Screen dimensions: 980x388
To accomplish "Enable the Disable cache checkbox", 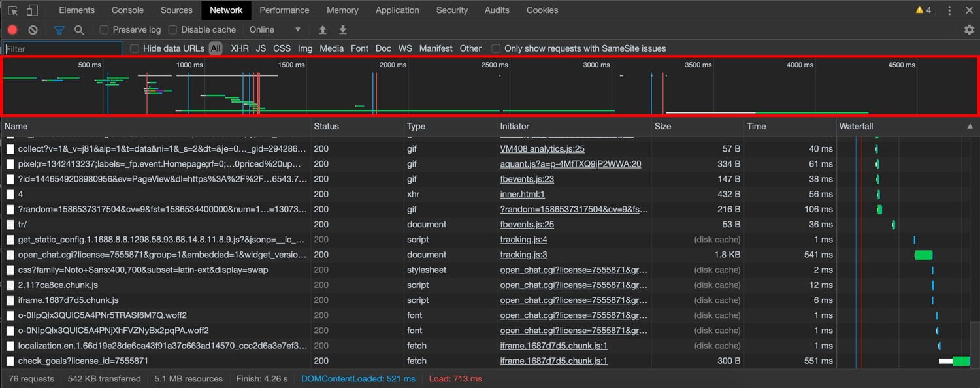I will coord(172,29).
